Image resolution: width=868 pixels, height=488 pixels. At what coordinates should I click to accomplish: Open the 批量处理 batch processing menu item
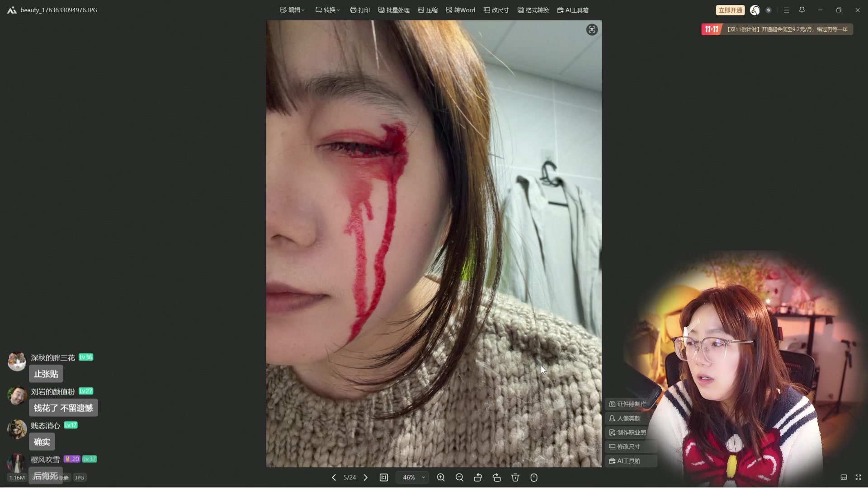pos(394,10)
